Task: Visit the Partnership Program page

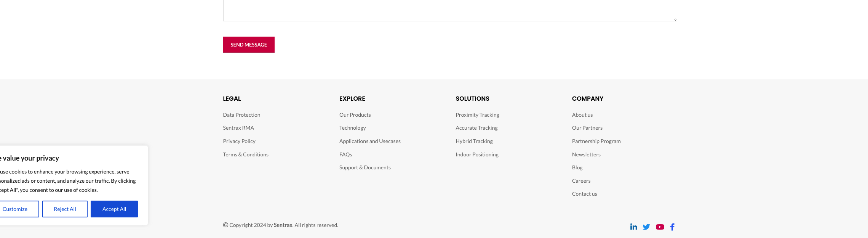Action: click(596, 141)
